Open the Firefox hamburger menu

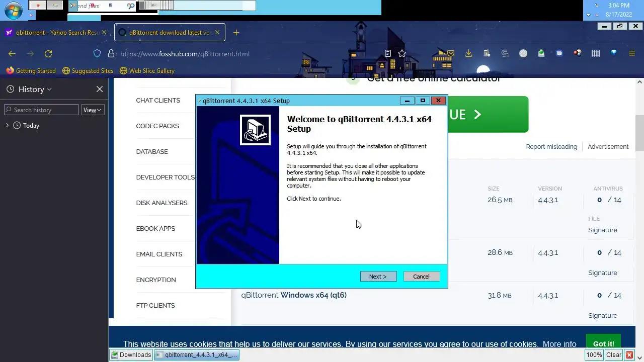(x=631, y=53)
